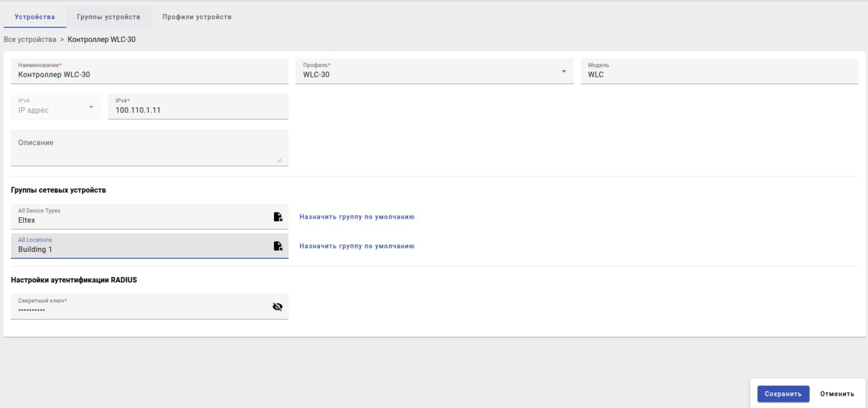Click the IPv4 address 100.110.1.11 field
Viewport: 868px width, 408px height.
tap(197, 110)
